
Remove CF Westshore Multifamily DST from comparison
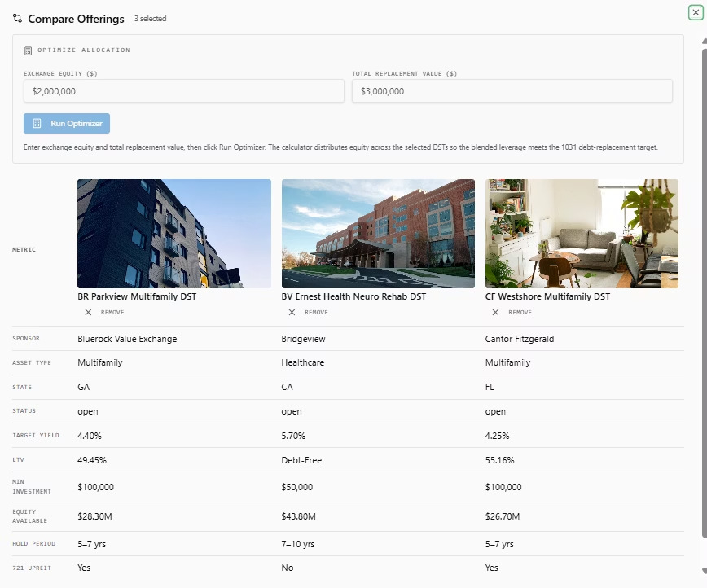pyautogui.click(x=512, y=312)
